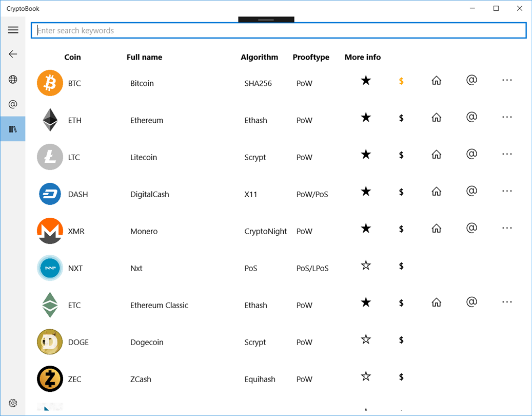The height and width of the screenshot is (416, 532).
Task: Open the ellipsis menu for Ethereum Classic
Action: [507, 302]
